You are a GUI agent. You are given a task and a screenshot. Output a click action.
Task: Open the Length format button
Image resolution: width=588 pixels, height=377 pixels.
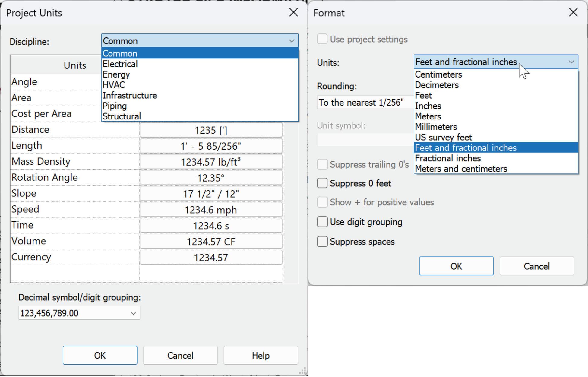(x=211, y=146)
